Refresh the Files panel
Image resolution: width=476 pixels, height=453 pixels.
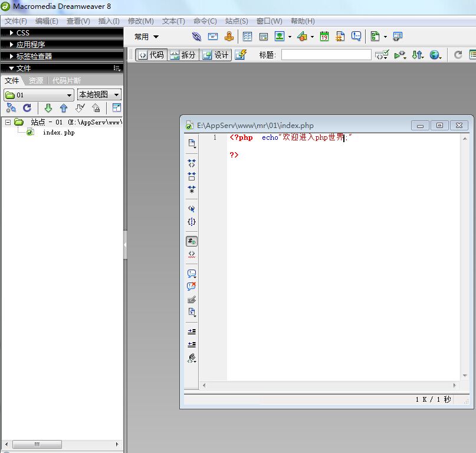point(27,108)
